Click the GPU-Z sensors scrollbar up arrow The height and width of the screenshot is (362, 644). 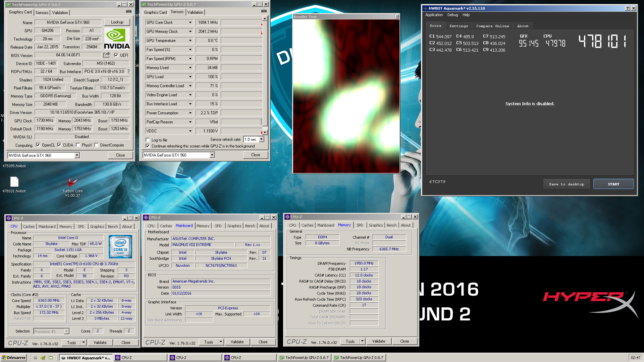click(265, 19)
